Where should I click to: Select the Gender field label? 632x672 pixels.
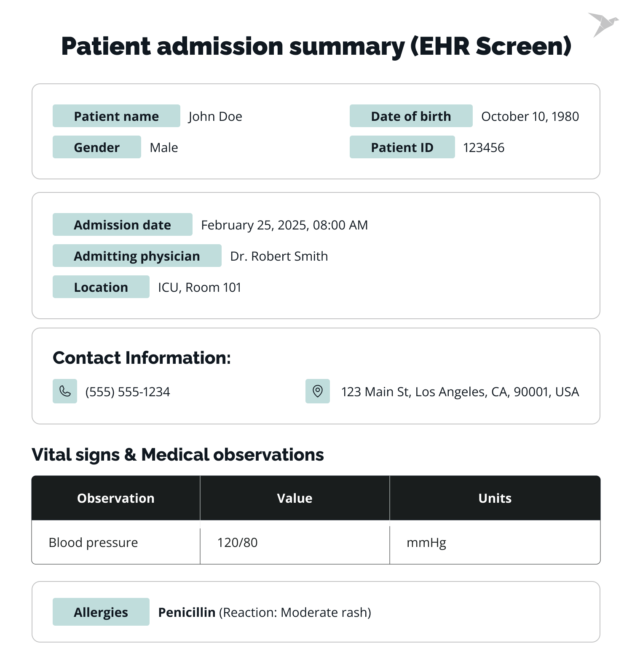pos(96,147)
